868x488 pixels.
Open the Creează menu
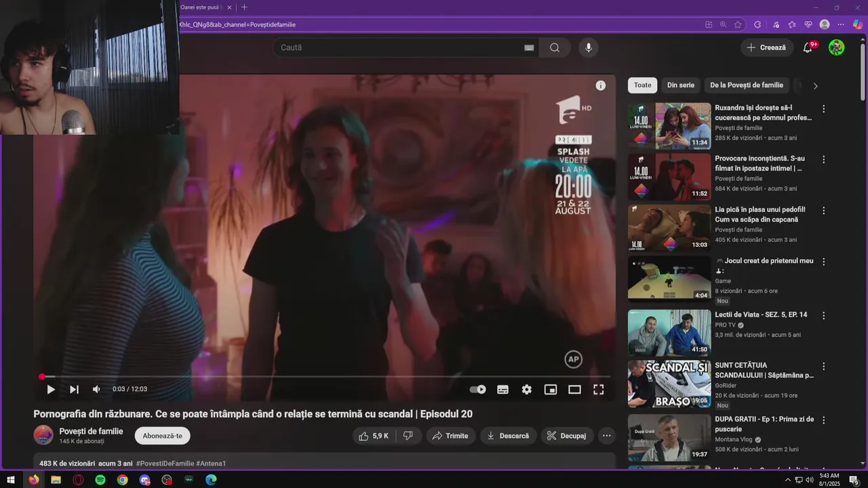767,47
